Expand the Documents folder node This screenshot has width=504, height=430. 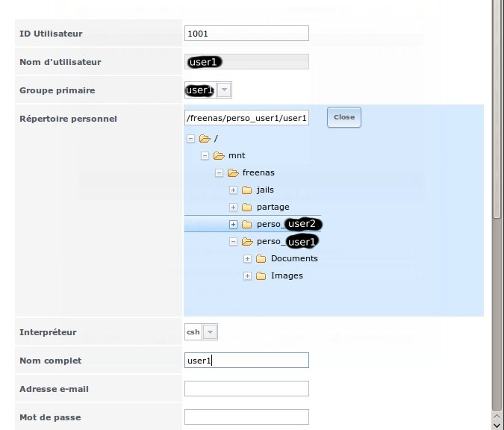(x=247, y=259)
